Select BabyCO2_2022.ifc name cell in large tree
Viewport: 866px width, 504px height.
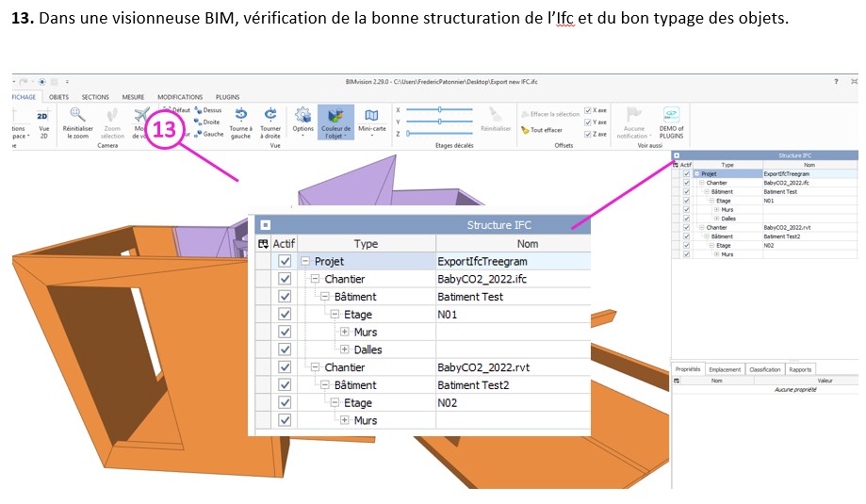click(x=482, y=279)
